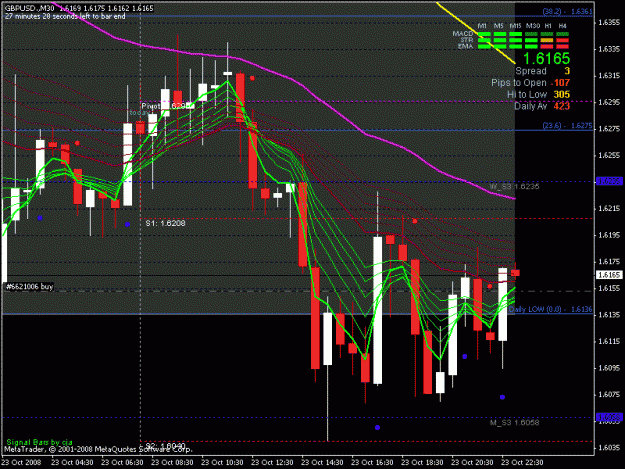Click the Hi to Low value 305
This screenshot has width=625, height=469.
(x=562, y=94)
